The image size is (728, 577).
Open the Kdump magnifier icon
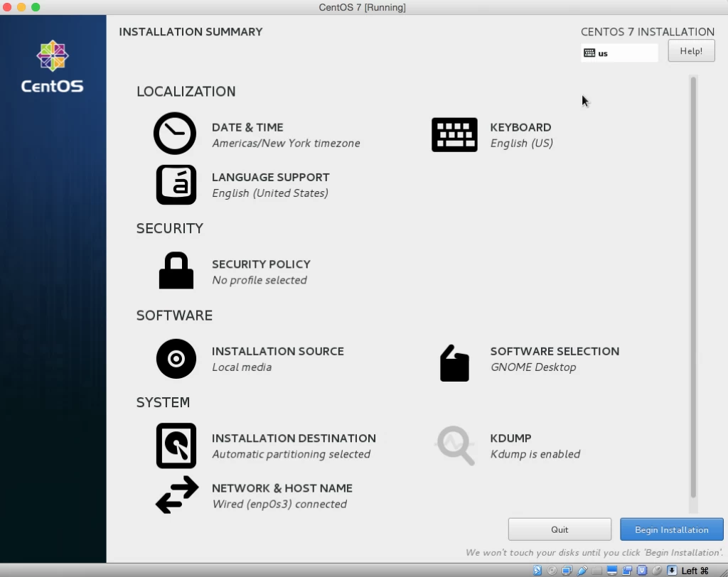[455, 445]
